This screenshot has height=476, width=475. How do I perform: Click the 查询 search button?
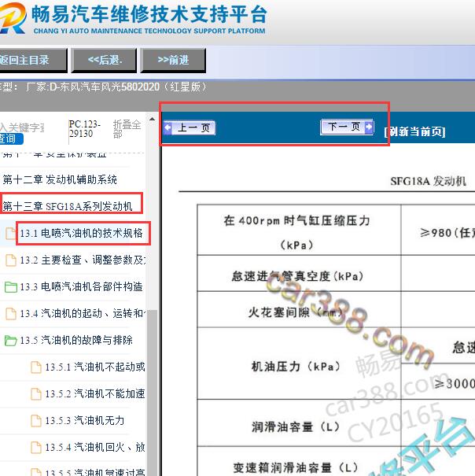pyautogui.click(x=11, y=138)
